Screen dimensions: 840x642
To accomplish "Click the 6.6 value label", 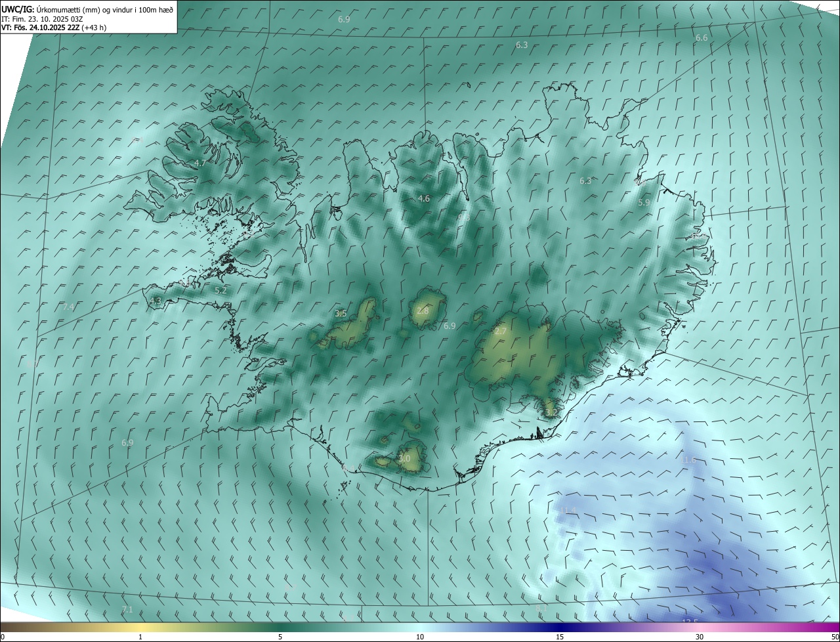I will click(702, 38).
